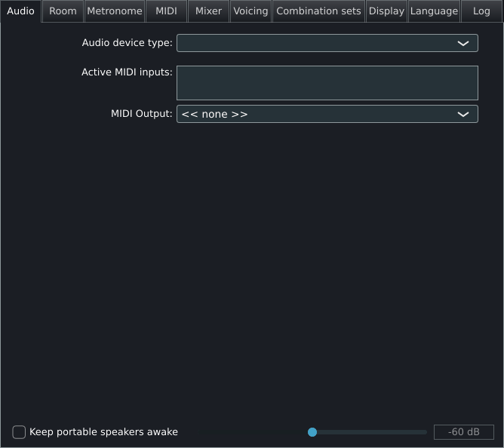The height and width of the screenshot is (448, 504).
Task: Click the -60 dB value field
Action: click(x=463, y=432)
